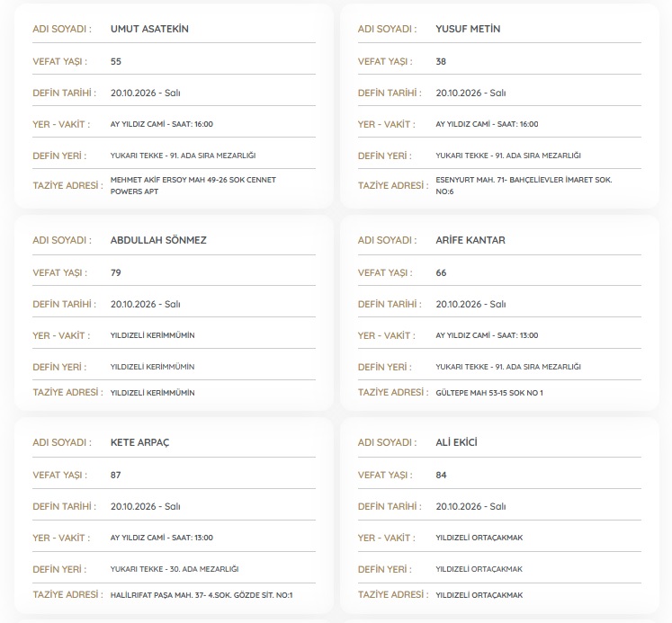Select age value 55 in Umut Asatekin card
Viewport: 672px width, 623px height.
(116, 61)
